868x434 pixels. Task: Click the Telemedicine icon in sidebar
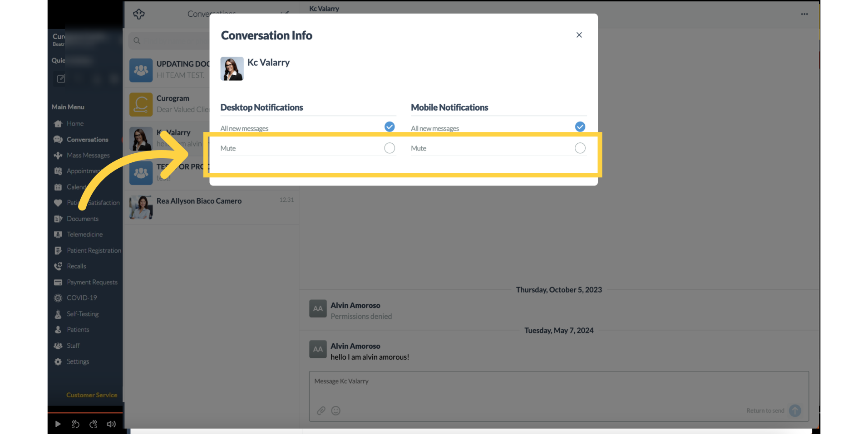[x=58, y=234]
